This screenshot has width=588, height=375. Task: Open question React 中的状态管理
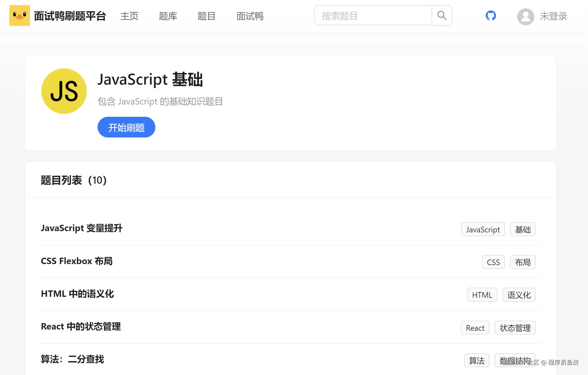81,327
